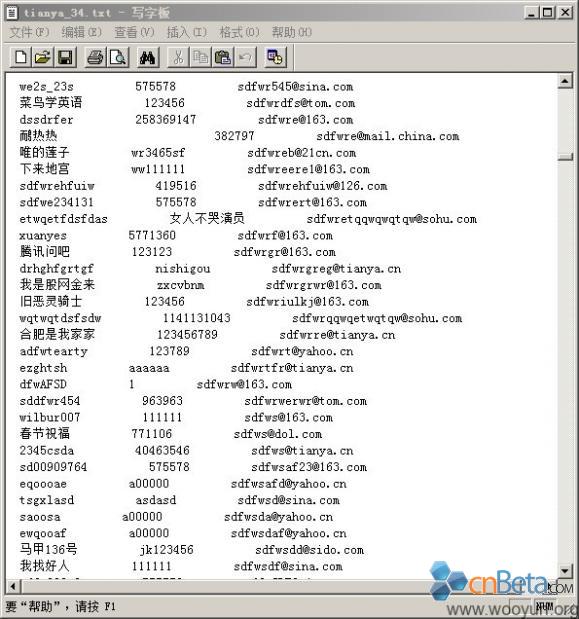Click the Undo arrow icon
579x619 pixels.
(x=245, y=57)
